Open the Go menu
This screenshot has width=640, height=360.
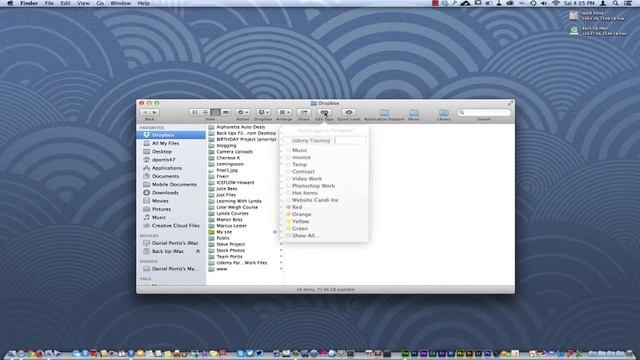(100, 3)
